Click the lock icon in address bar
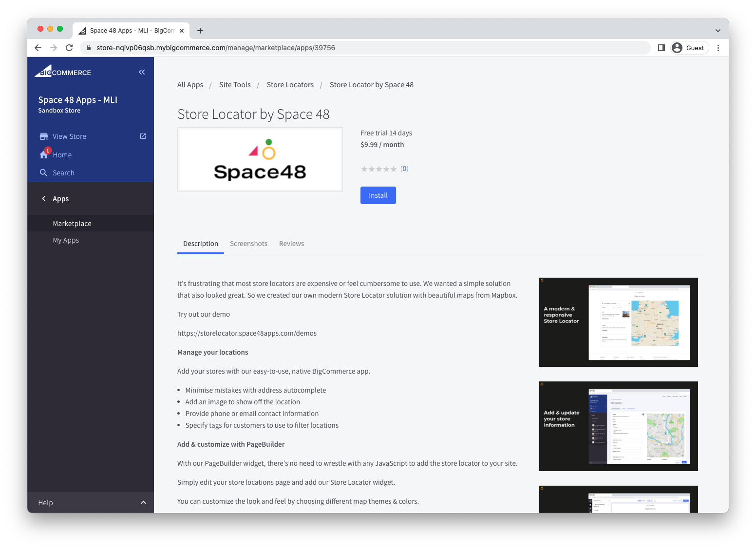This screenshot has height=549, width=756. click(x=88, y=48)
